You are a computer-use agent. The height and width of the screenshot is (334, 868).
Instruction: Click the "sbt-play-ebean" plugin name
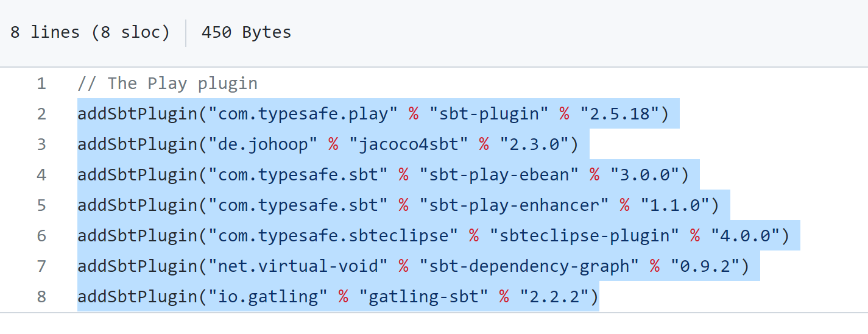point(500,175)
